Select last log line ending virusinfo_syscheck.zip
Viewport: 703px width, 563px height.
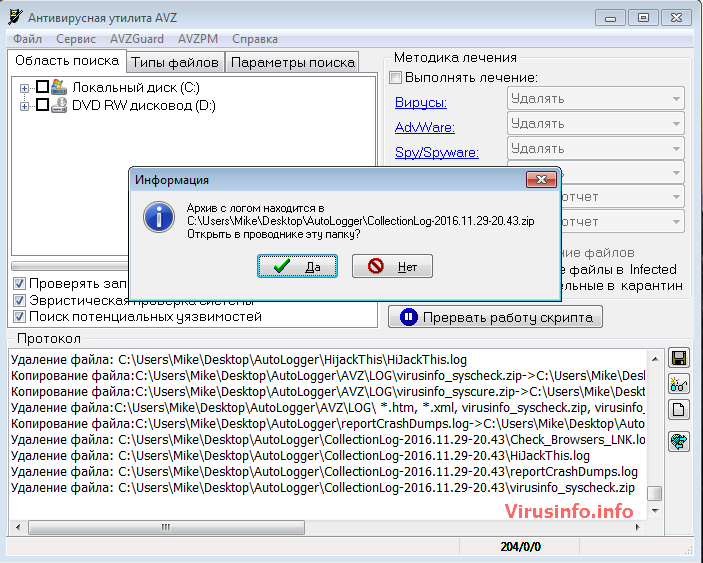coord(323,488)
